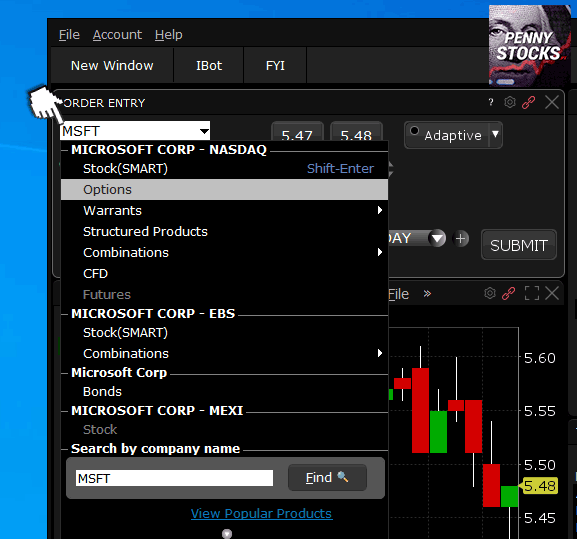Viewport: 577px width, 539px height.
Task: Click the ORDER ENTRY panel title
Action: coord(104,103)
